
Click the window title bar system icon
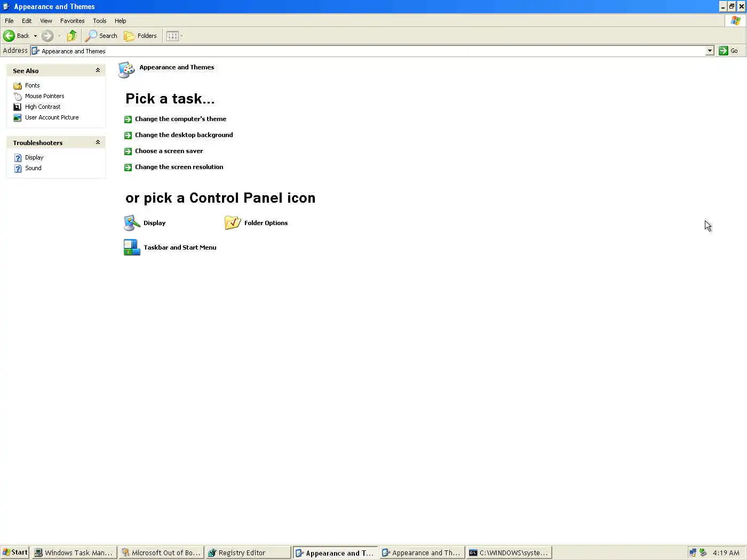tap(6, 6)
